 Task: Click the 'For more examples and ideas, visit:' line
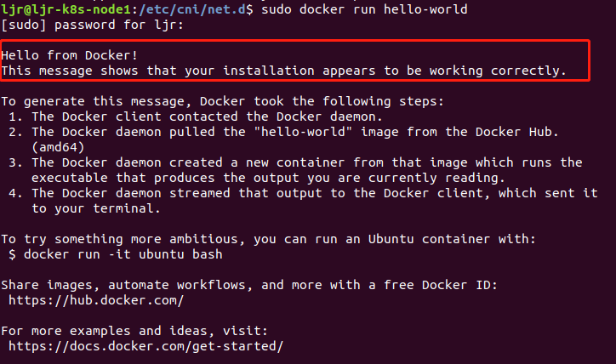click(x=133, y=331)
